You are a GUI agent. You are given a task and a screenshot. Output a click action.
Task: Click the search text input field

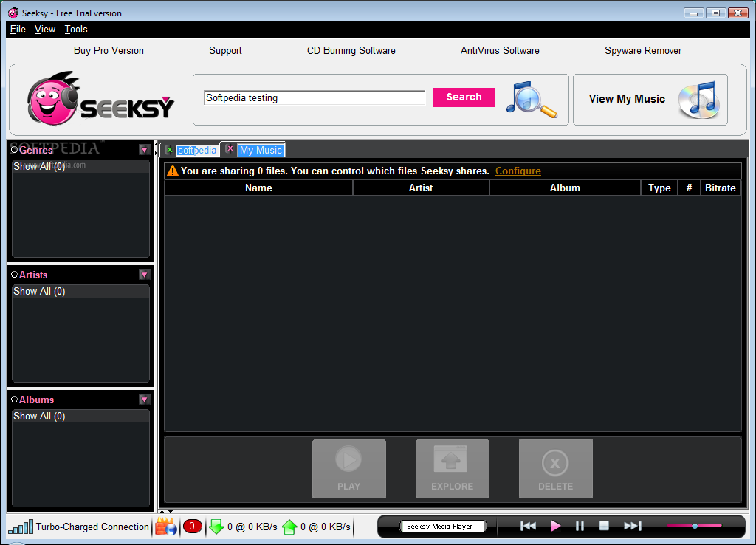point(315,97)
